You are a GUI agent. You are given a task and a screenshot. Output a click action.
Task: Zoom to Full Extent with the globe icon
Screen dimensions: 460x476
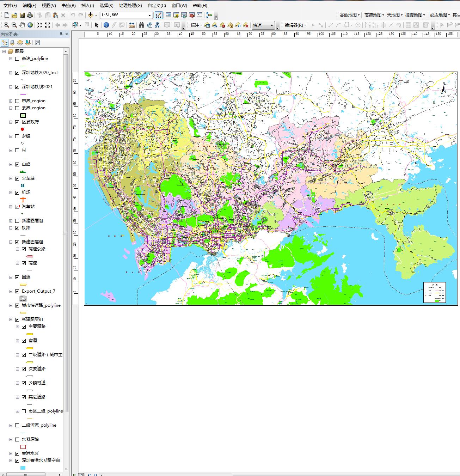[x=30, y=25]
